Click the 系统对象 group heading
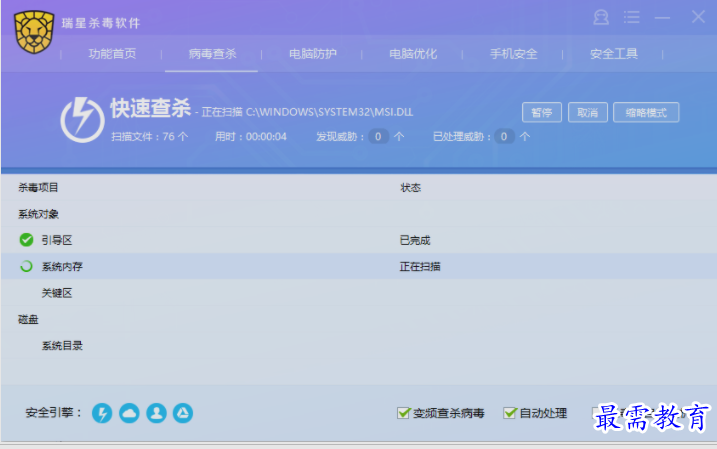The width and height of the screenshot is (717, 449). [x=38, y=214]
